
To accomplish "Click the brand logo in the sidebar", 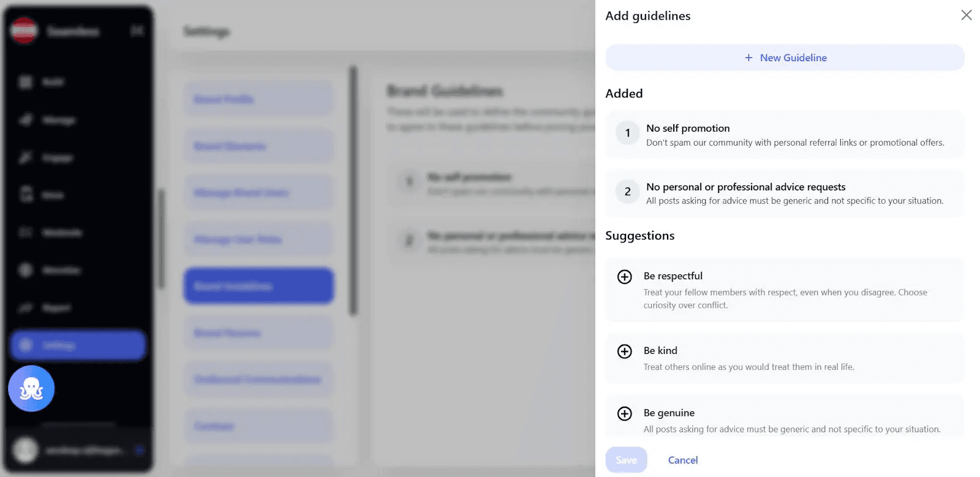I will pos(24,31).
